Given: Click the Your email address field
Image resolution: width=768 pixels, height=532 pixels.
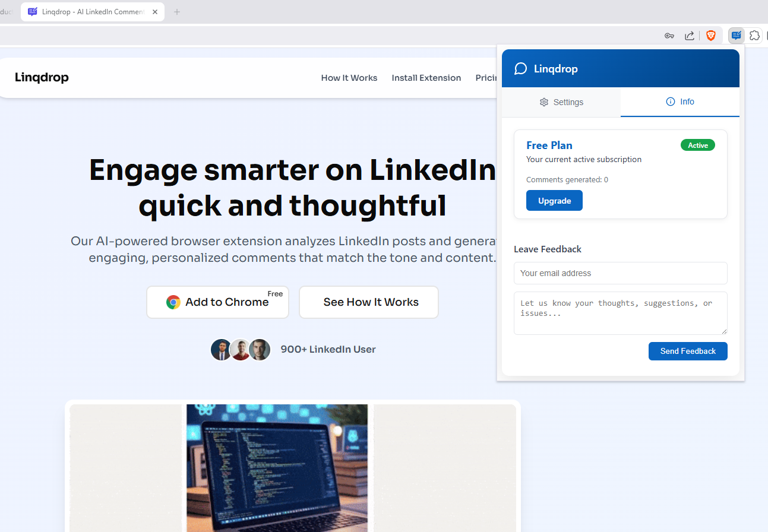Looking at the screenshot, I should (621, 273).
